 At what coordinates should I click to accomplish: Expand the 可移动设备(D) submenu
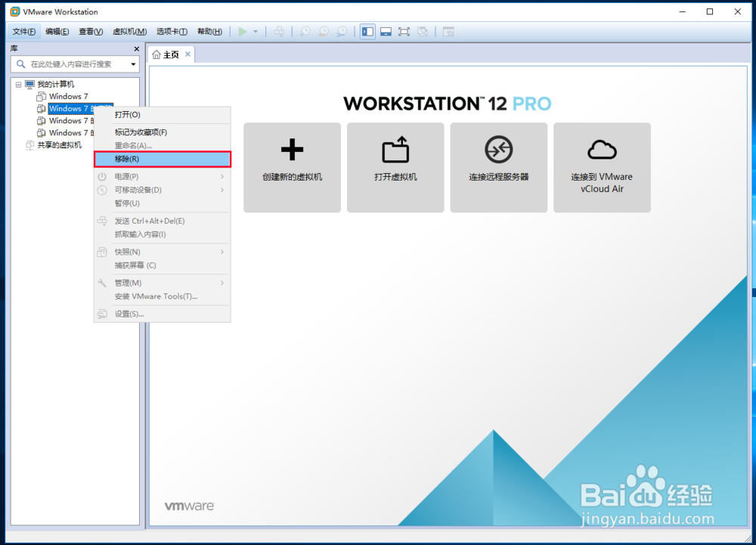162,190
